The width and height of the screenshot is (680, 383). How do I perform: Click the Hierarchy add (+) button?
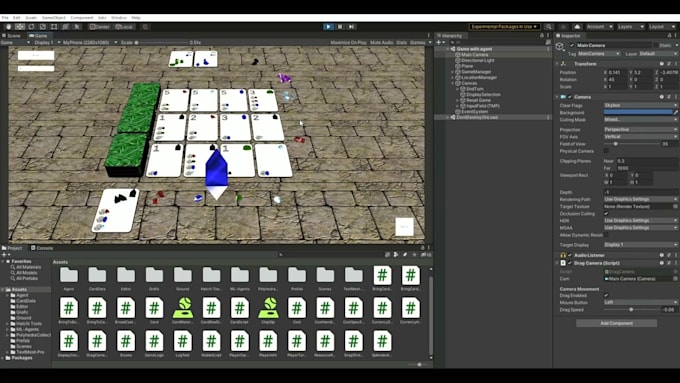pos(439,43)
